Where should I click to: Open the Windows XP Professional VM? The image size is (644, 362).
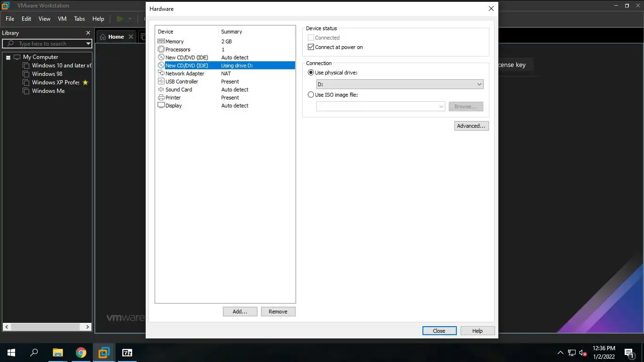click(51, 82)
